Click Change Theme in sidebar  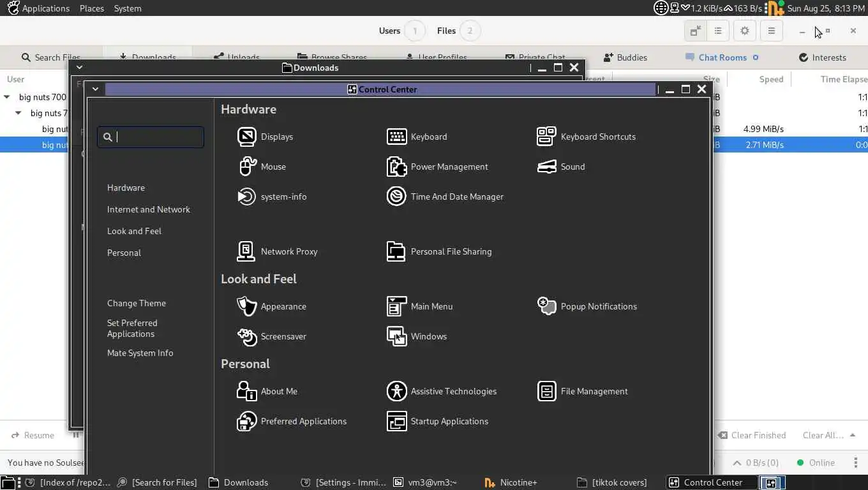(137, 303)
